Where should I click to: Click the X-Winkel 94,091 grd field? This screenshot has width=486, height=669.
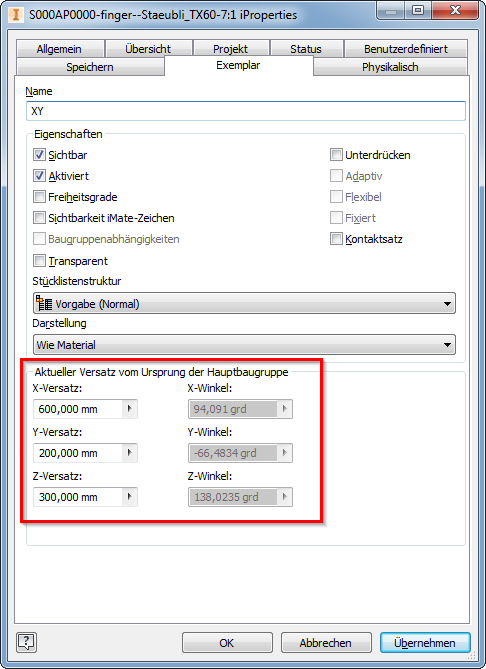coord(233,409)
